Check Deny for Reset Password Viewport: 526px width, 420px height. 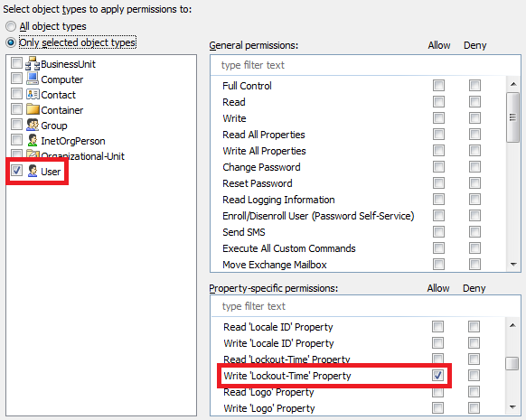coord(474,183)
